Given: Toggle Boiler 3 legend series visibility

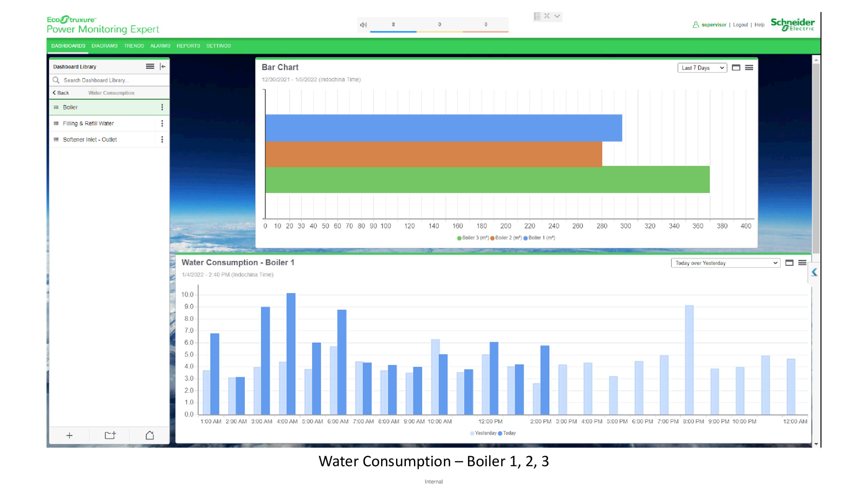Looking at the screenshot, I should pos(473,238).
